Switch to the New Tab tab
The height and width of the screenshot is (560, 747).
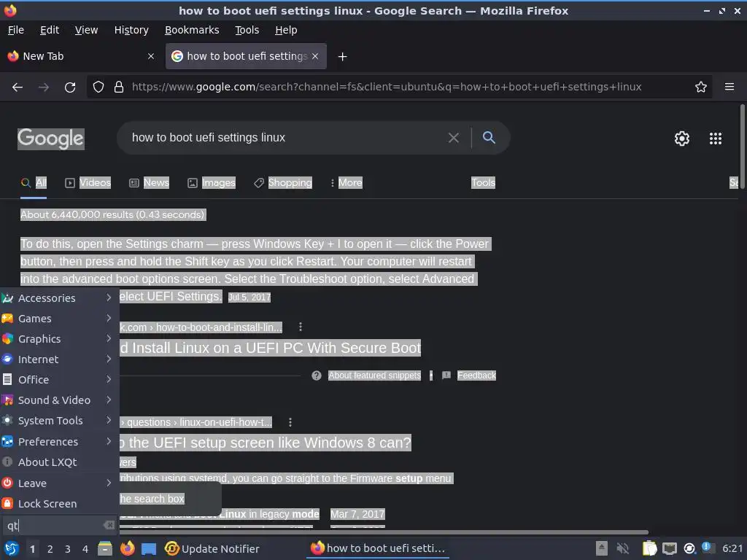pyautogui.click(x=81, y=56)
